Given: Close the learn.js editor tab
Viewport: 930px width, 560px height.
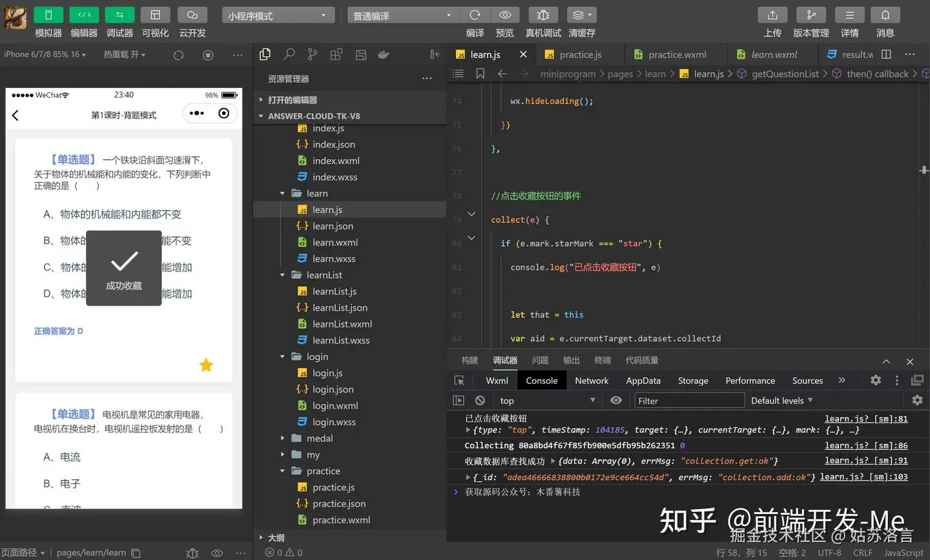Looking at the screenshot, I should (523, 55).
